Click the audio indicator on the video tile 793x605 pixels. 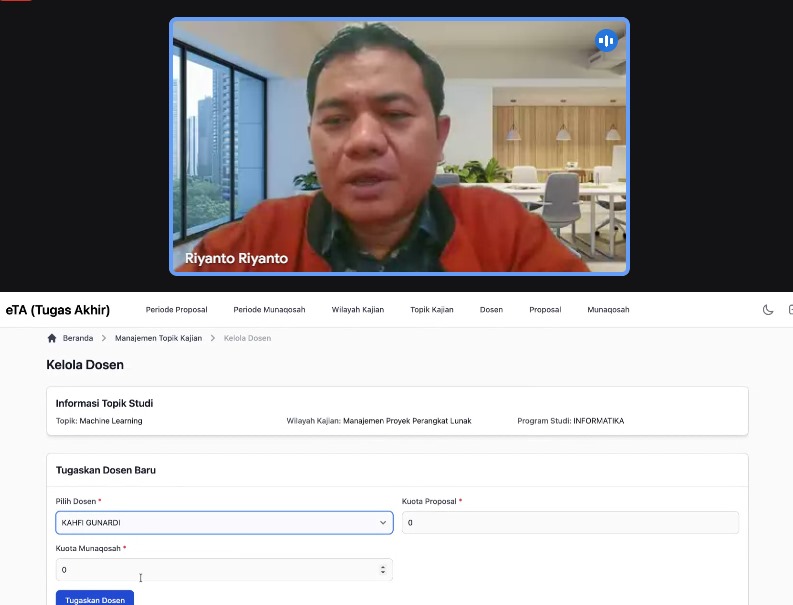pyautogui.click(x=605, y=41)
